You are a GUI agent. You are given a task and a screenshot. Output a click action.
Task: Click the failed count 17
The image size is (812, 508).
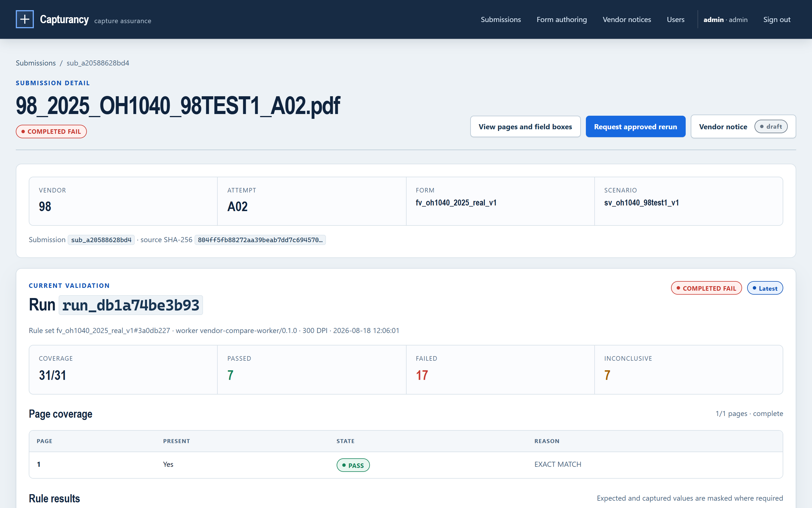[422, 375]
